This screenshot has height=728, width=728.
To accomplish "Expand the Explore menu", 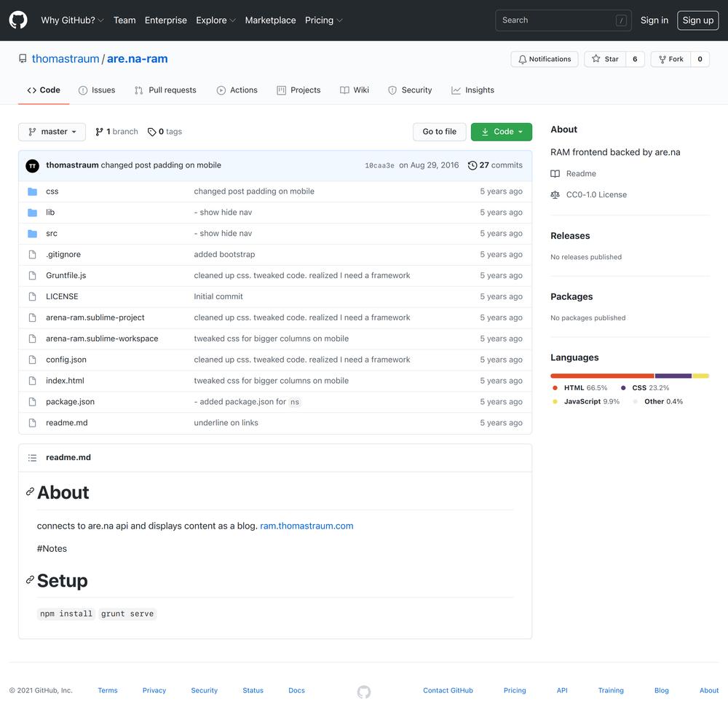I will [216, 20].
